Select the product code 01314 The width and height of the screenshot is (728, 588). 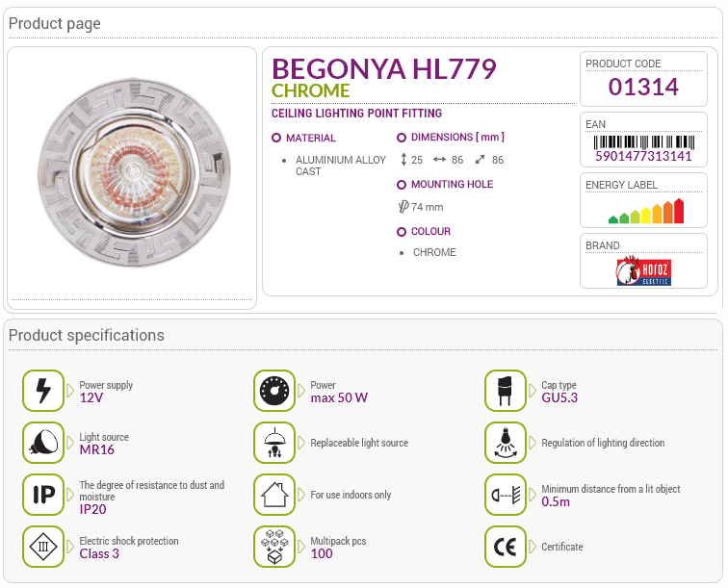tap(643, 87)
